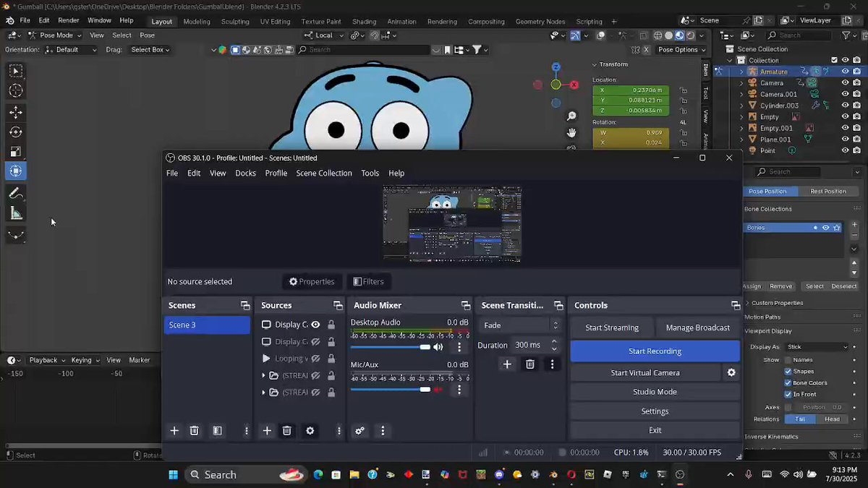Open Mic/Aux three-dot options
868x488 pixels.
[459, 390]
